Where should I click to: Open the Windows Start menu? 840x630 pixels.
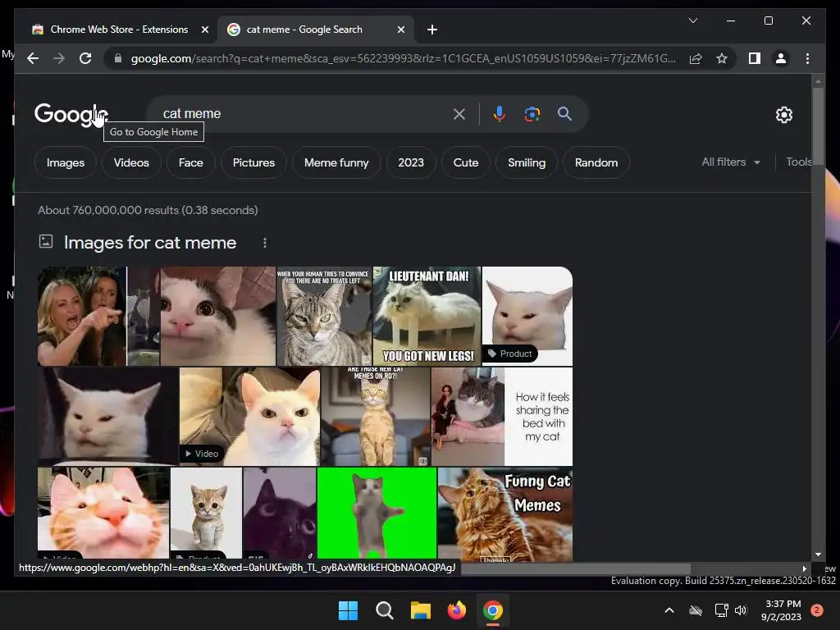pos(348,610)
